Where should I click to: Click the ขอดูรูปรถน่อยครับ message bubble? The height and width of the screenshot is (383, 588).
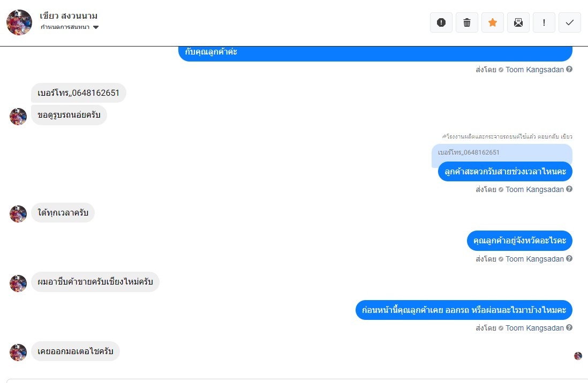69,115
